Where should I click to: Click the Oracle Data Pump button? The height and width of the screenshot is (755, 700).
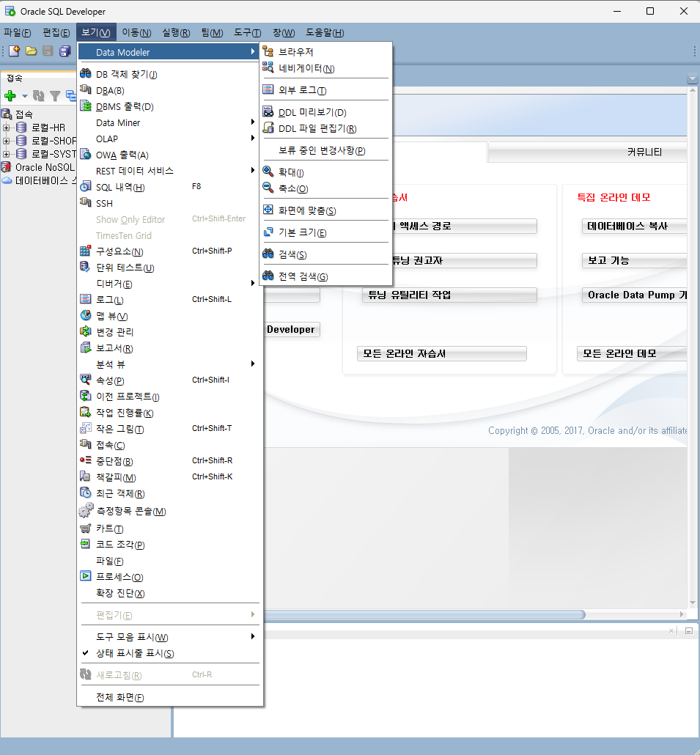[635, 295]
